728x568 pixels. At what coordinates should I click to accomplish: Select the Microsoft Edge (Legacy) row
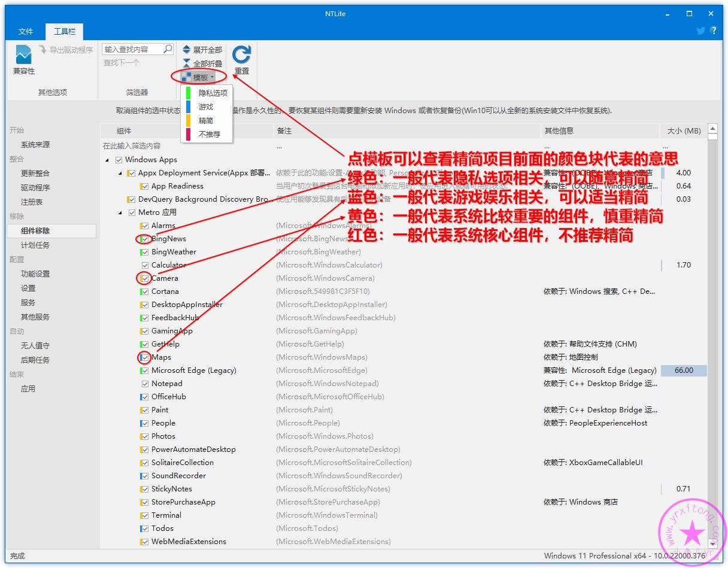pyautogui.click(x=404, y=370)
